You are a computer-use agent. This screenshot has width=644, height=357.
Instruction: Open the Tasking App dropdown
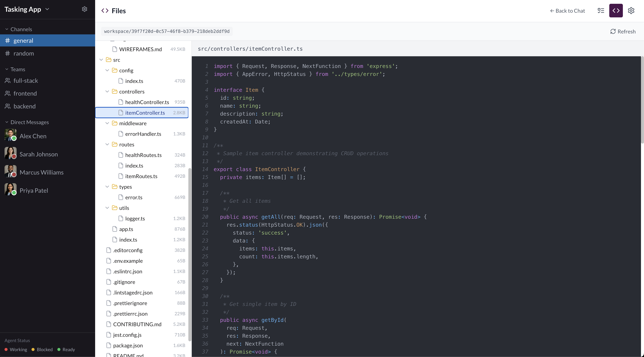coord(47,9)
